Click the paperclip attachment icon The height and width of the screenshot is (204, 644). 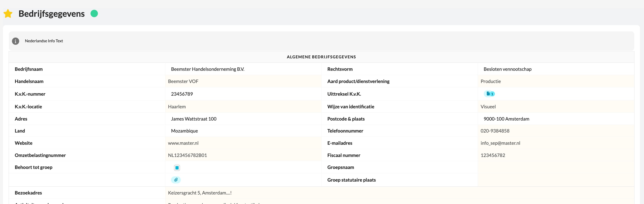pos(176,180)
